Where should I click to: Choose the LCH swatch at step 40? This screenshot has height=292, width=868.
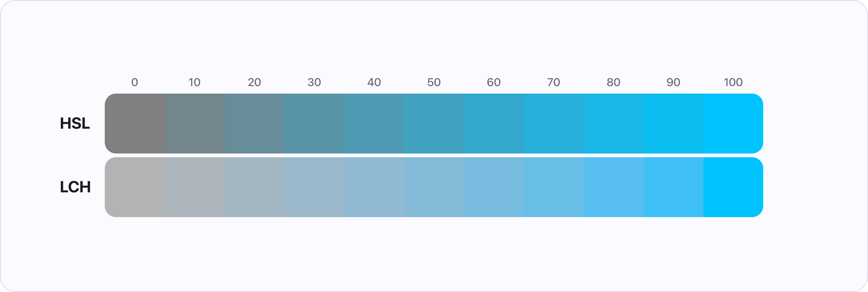click(x=374, y=187)
